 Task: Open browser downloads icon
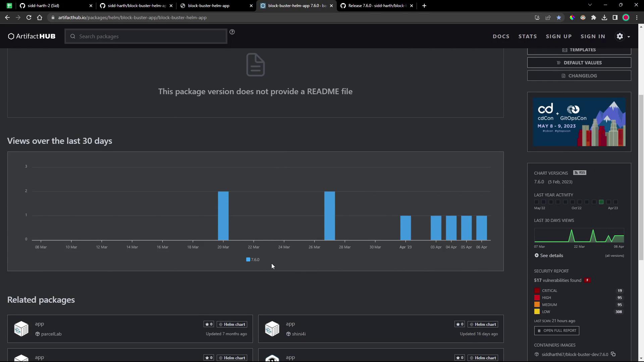click(x=604, y=17)
